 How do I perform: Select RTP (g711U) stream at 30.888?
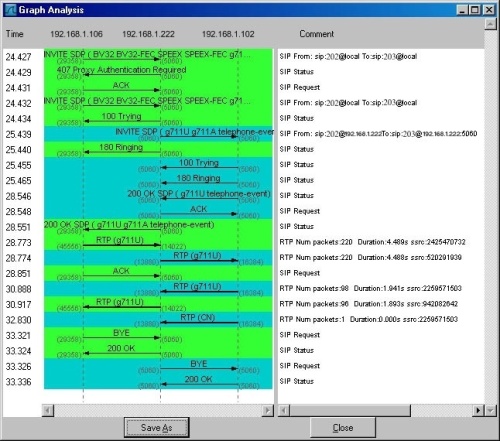(197, 286)
